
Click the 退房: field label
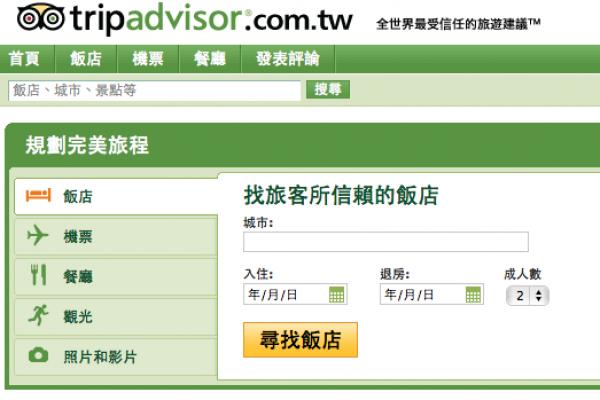[x=395, y=274]
